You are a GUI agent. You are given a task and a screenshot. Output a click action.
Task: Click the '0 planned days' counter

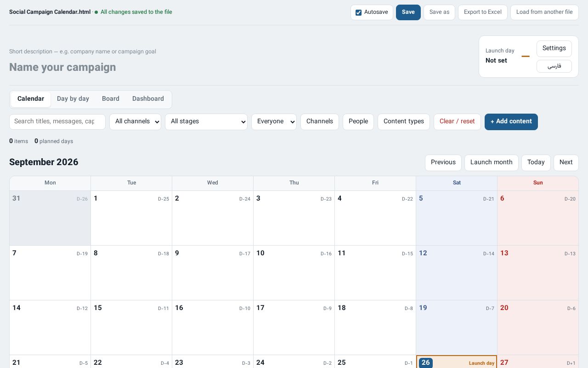pyautogui.click(x=54, y=141)
